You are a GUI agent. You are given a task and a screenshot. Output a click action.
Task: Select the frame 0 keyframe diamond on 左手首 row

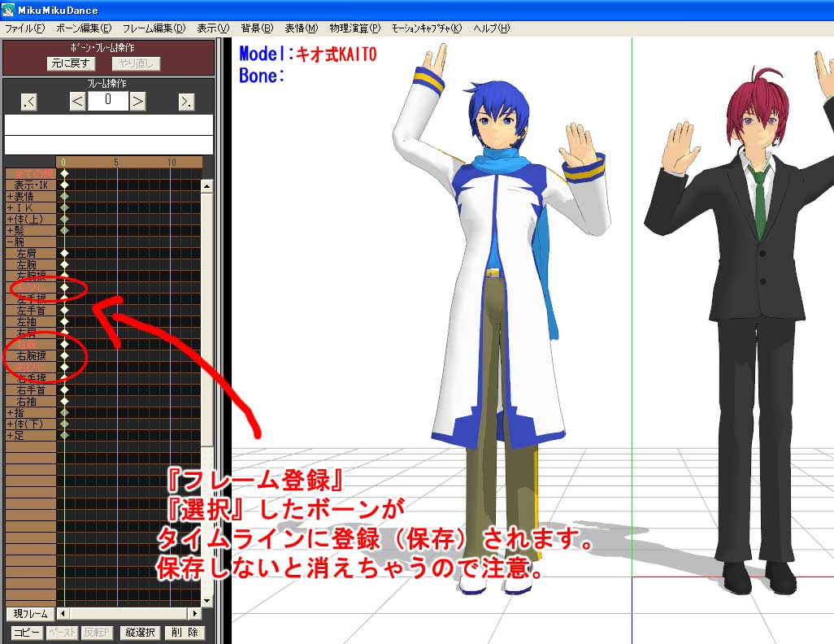point(64,311)
